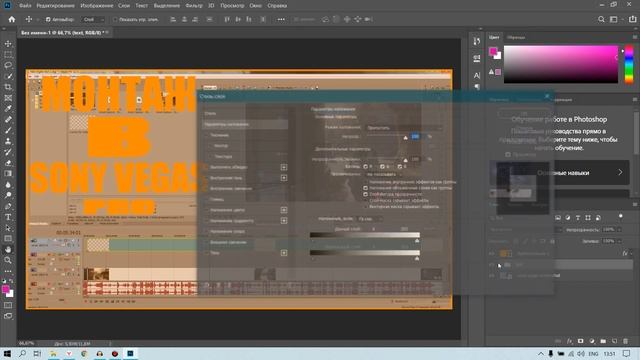The width and height of the screenshot is (640, 360).
Task: Select the Zoom tool in the toolbar
Action: (8, 260)
